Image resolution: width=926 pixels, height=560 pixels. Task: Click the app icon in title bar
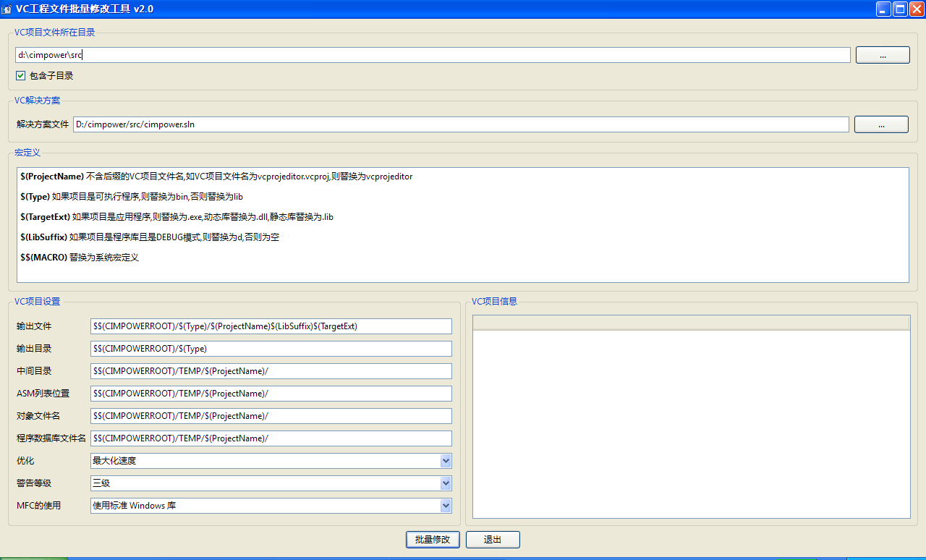(7, 9)
